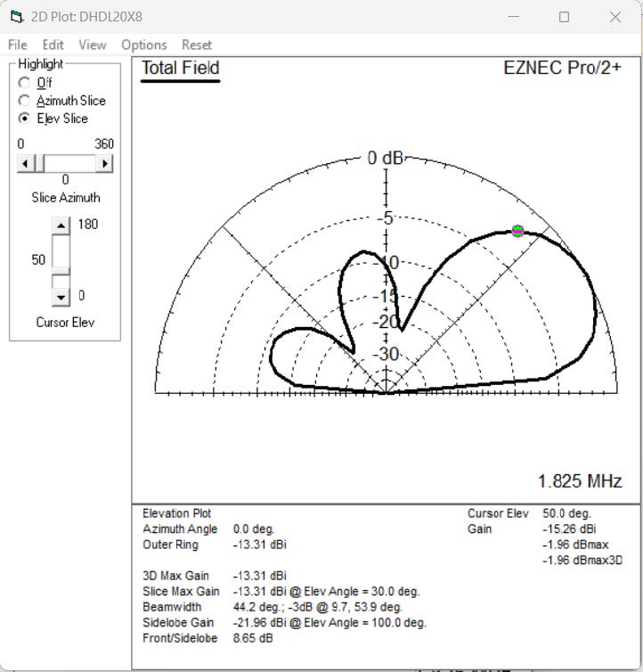This screenshot has height=672, width=643.
Task: Select the Azimuth Slice radio button
Action: click(24, 101)
